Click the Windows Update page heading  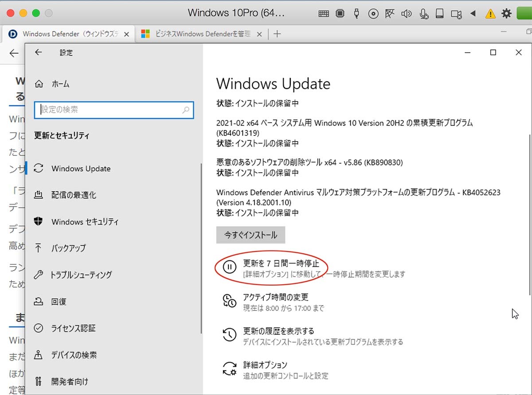(273, 84)
